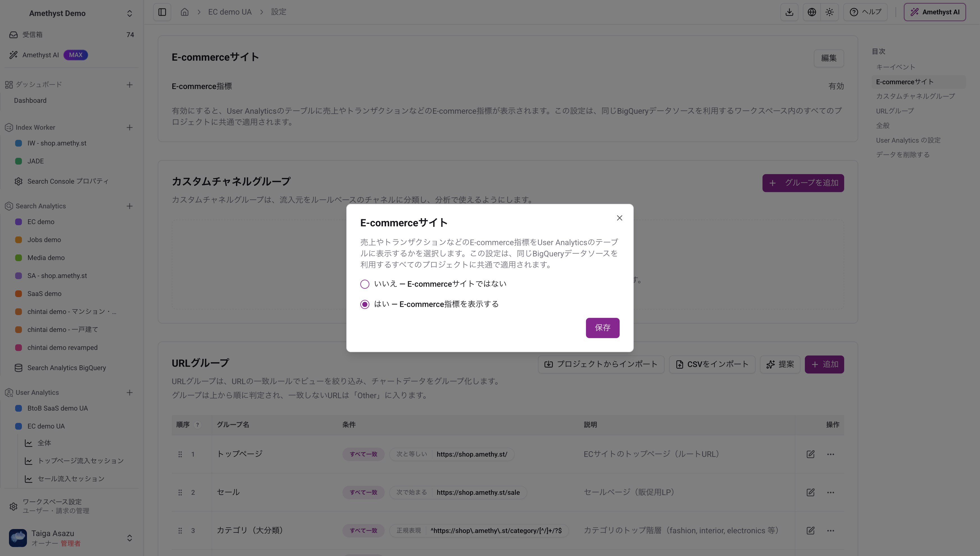Click the 保存 button in dialog
The height and width of the screenshot is (556, 980).
click(x=603, y=328)
